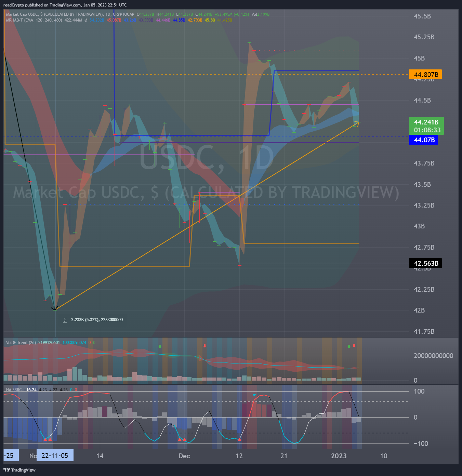Click the -16.24 HA SRRC value
Image resolution: width=462 pixels, height=476 pixels.
tap(30, 390)
